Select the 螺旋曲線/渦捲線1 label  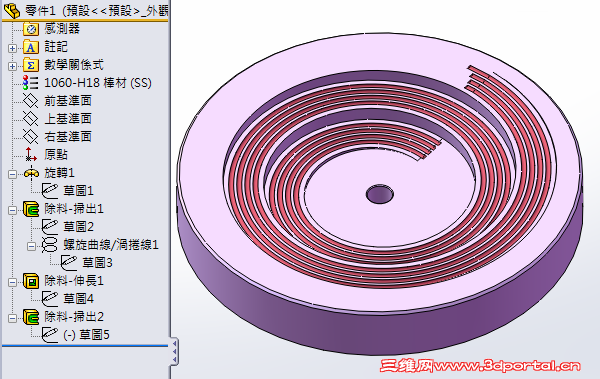tap(111, 245)
